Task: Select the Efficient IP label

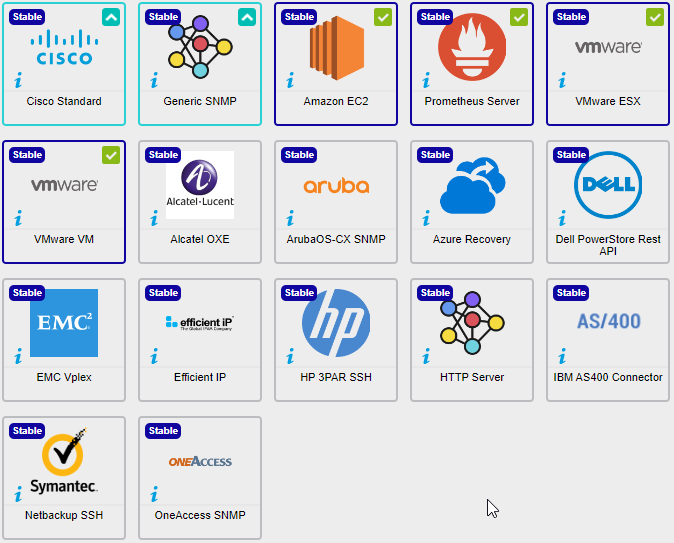Action: (200, 377)
